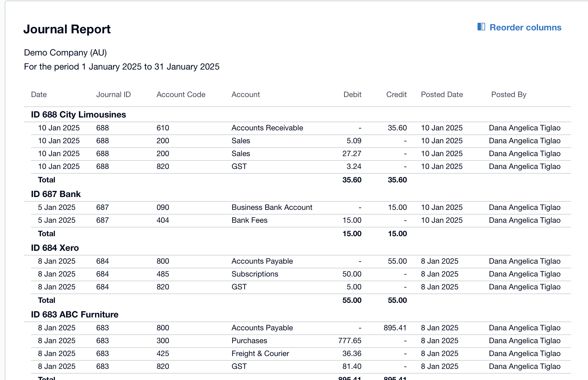588x380 pixels.
Task: Click the Accounts Receivable row for journal 688
Action: 267,128
